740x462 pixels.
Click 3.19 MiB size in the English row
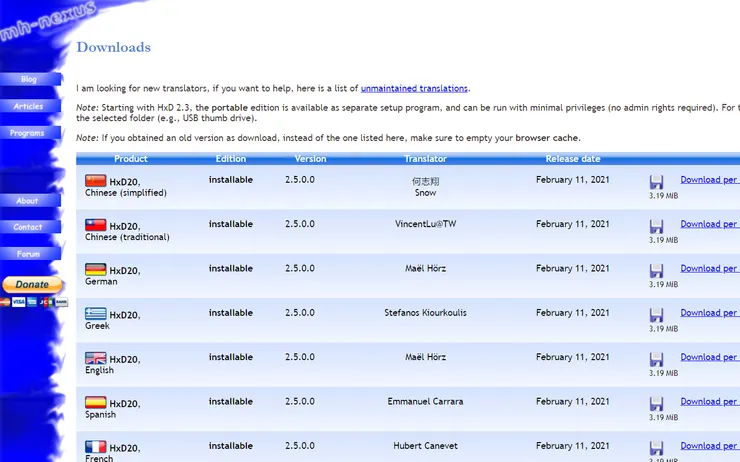[663, 373]
